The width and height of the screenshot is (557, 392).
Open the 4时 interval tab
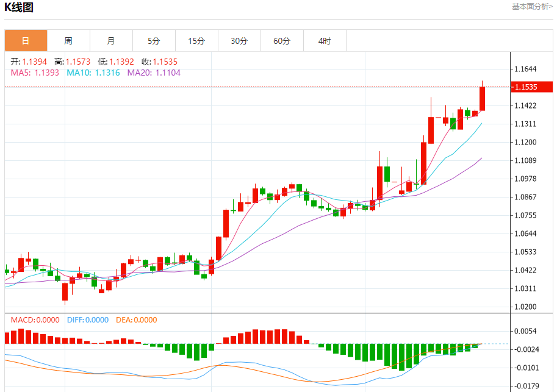click(325, 41)
